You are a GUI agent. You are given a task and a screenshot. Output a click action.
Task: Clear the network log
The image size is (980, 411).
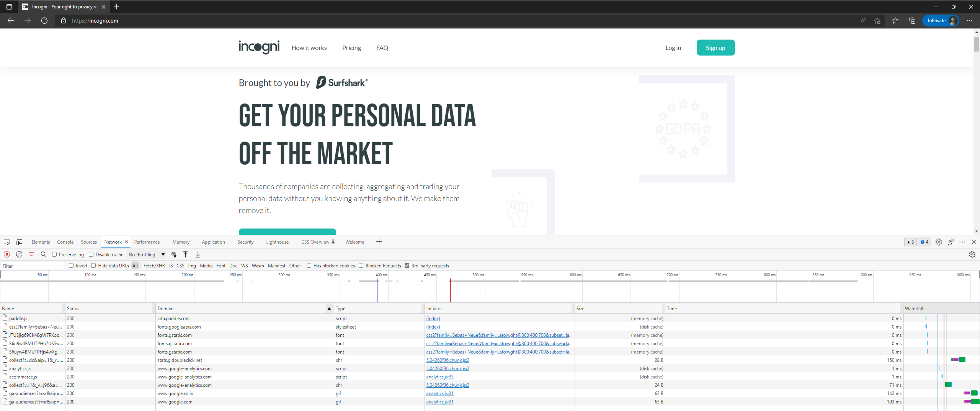tap(19, 254)
